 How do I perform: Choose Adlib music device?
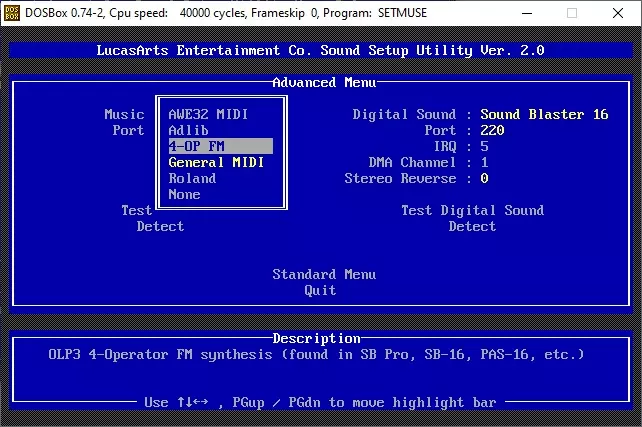pos(188,130)
